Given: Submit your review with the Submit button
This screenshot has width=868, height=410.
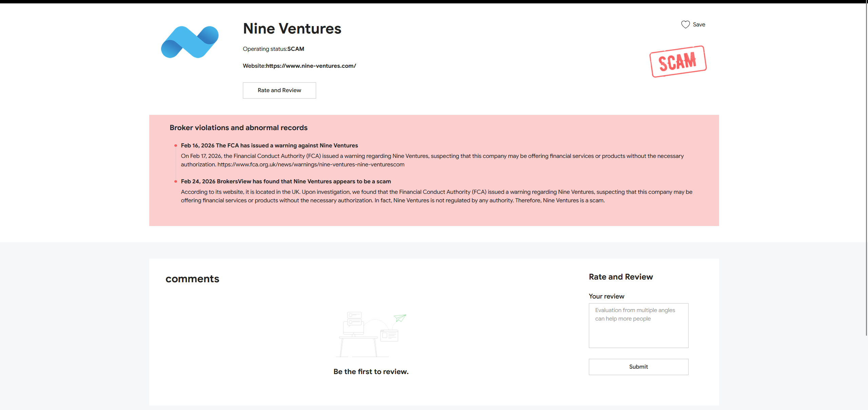Looking at the screenshot, I should coord(638,367).
